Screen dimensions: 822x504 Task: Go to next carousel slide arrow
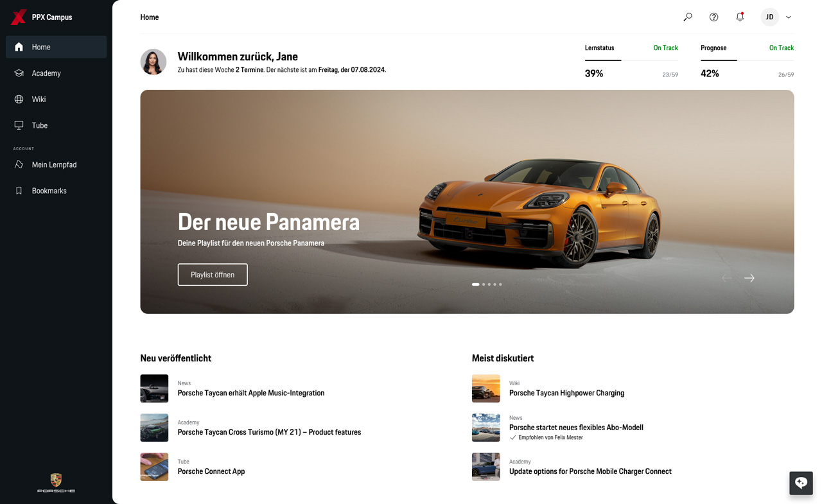click(749, 278)
